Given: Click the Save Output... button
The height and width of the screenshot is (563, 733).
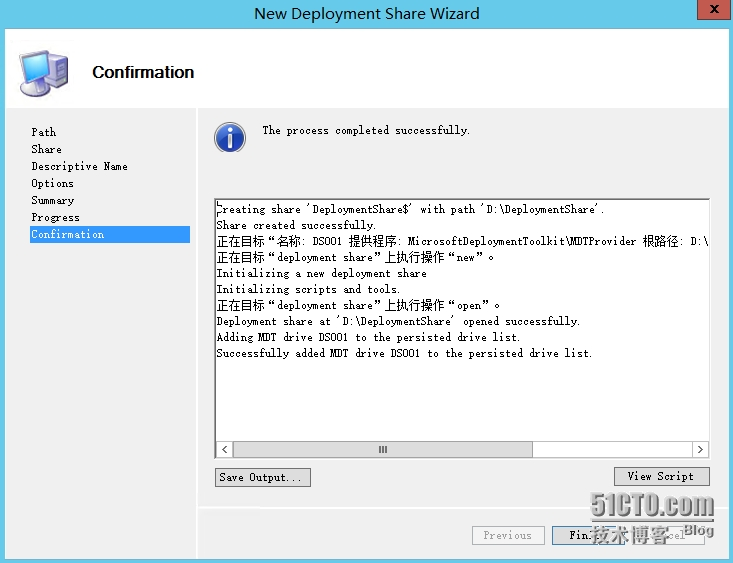Looking at the screenshot, I should pyautogui.click(x=263, y=477).
